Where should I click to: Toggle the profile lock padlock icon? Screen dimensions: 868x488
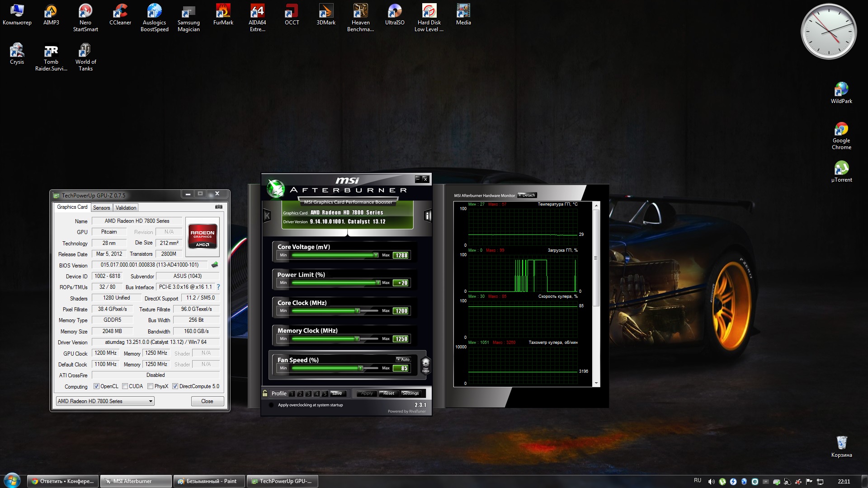(265, 393)
